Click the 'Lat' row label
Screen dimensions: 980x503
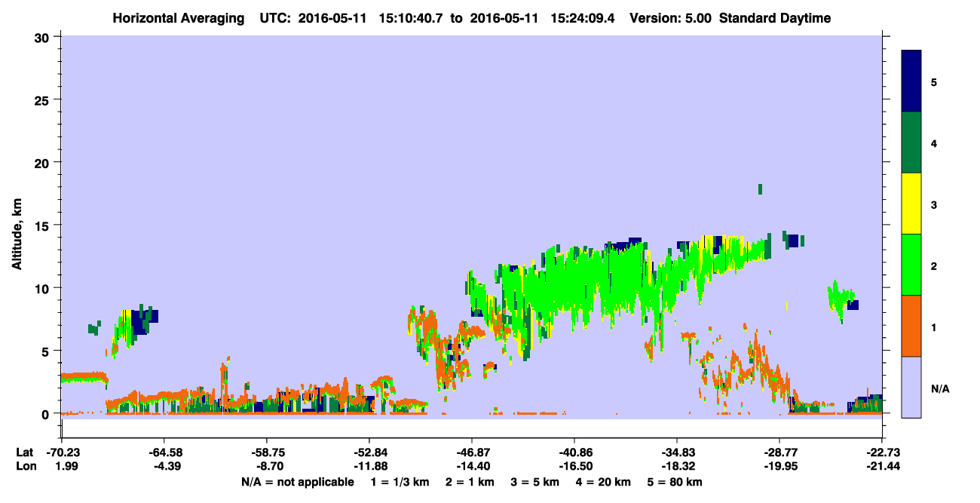[x=24, y=452]
